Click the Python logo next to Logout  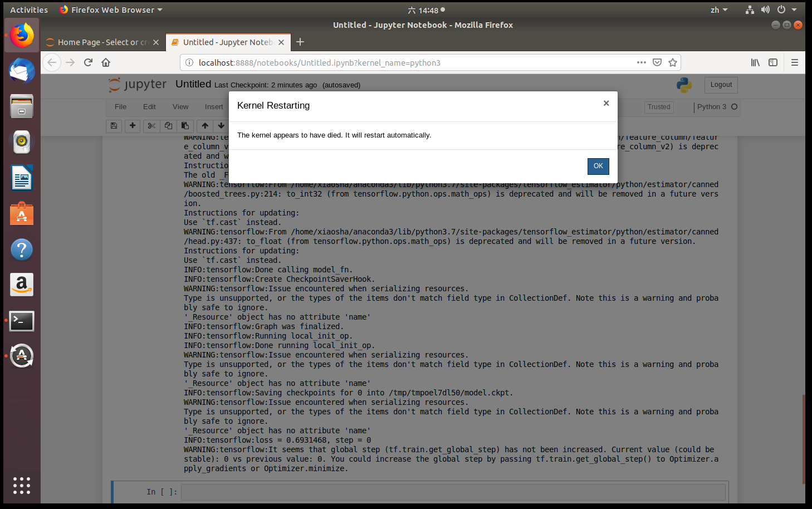pyautogui.click(x=684, y=85)
